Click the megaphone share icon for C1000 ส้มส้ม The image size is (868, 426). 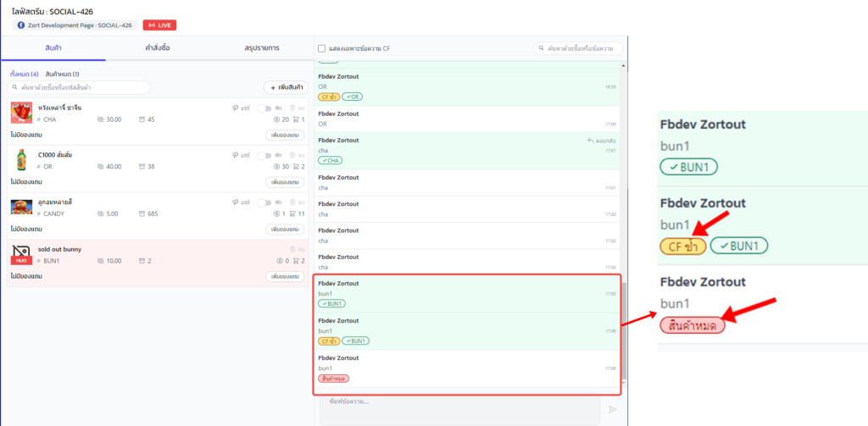click(x=235, y=155)
